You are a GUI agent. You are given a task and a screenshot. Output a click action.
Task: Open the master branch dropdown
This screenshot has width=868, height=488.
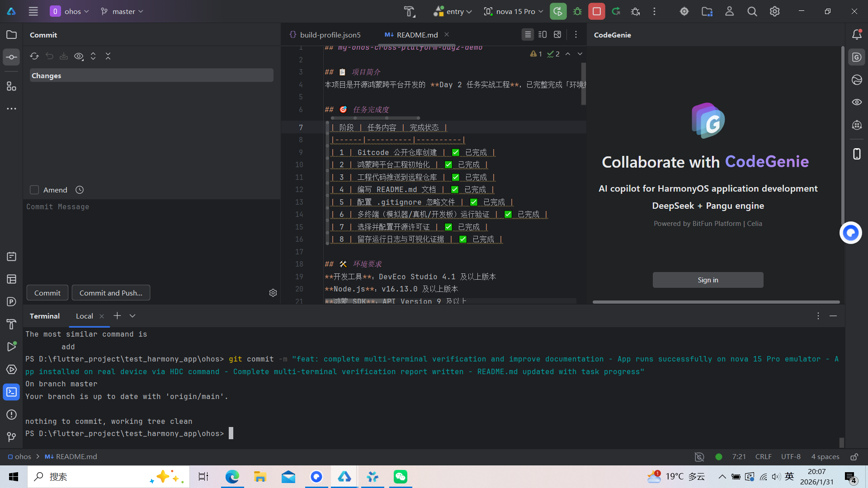tap(122, 11)
